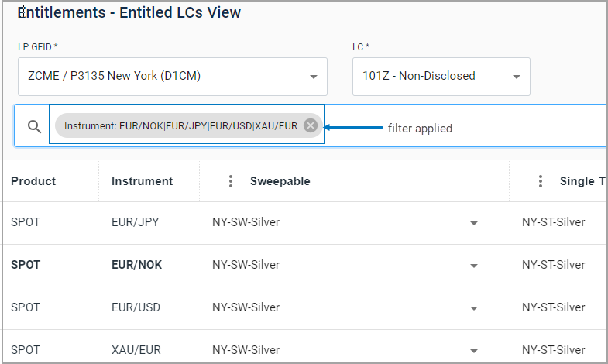Click NY-ST-Silver value in EUR/USD row
608x364 pixels.
click(x=553, y=307)
